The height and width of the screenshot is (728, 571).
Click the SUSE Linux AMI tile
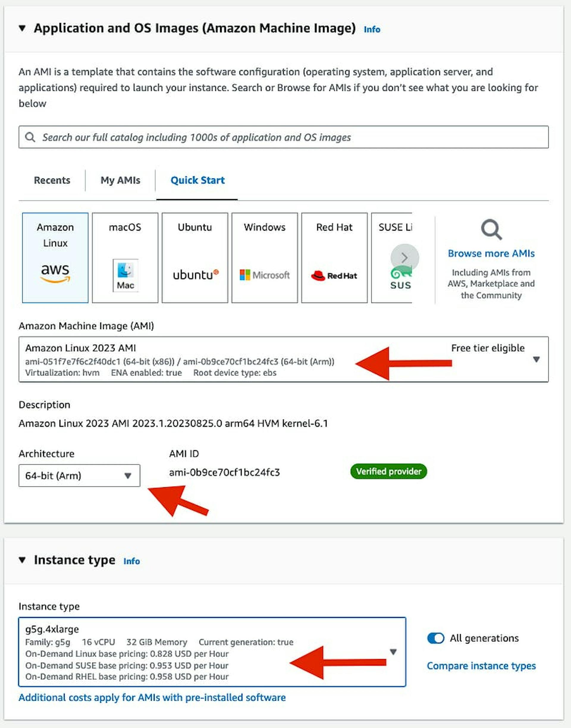point(391,258)
